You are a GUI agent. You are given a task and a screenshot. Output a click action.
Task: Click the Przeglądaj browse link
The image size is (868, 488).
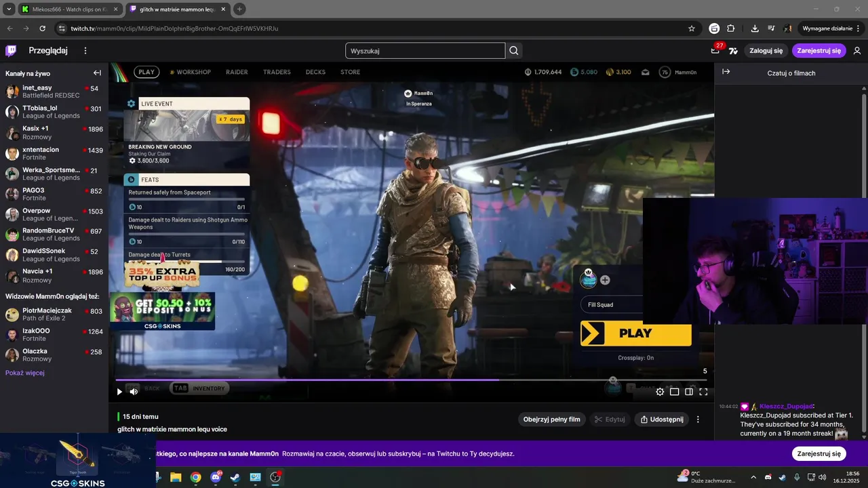[x=48, y=50]
